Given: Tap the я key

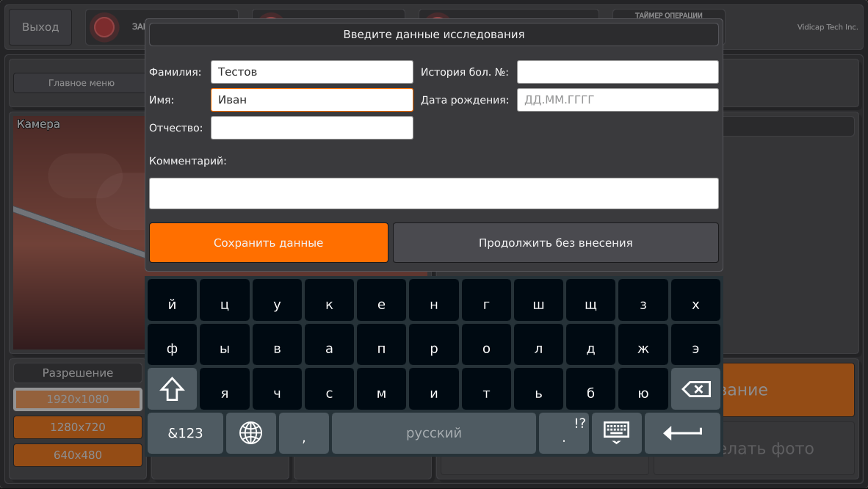Looking at the screenshot, I should pos(224,388).
